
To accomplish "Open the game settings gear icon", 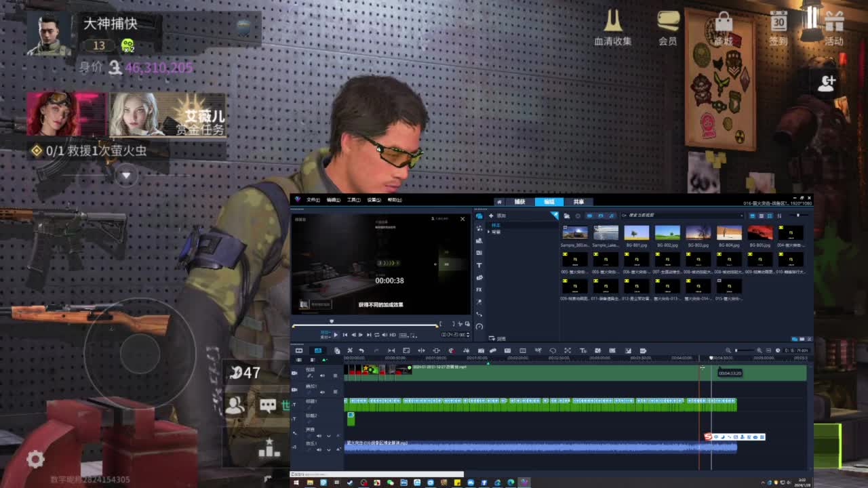I will coord(35,460).
